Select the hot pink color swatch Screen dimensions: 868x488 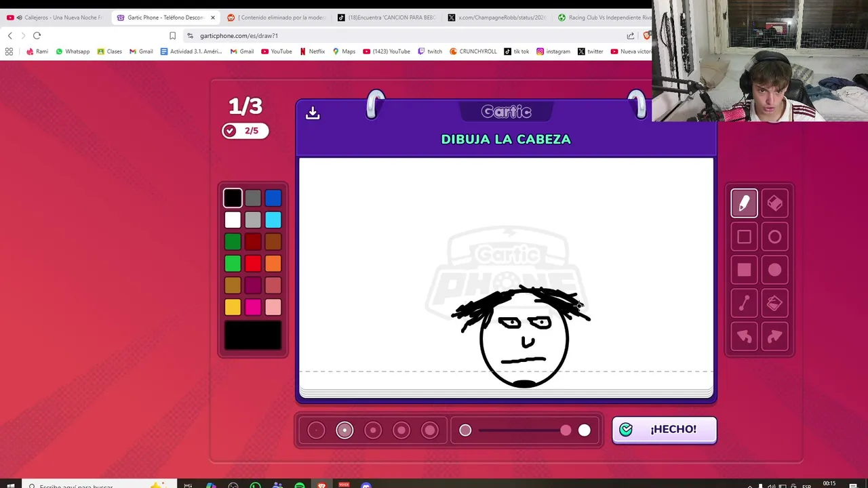tap(253, 308)
